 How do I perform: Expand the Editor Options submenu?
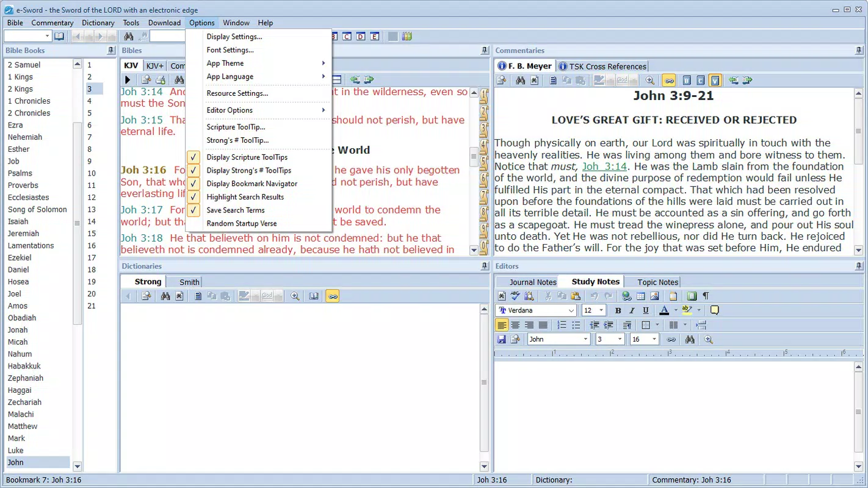point(259,110)
